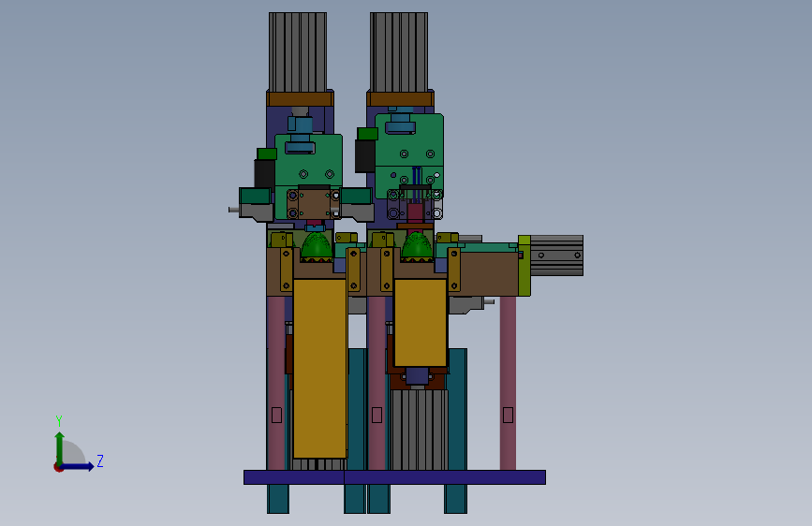The image size is (812, 526).
Task: Select the tall yellow panel on the left column
Action: pyautogui.click(x=320, y=369)
